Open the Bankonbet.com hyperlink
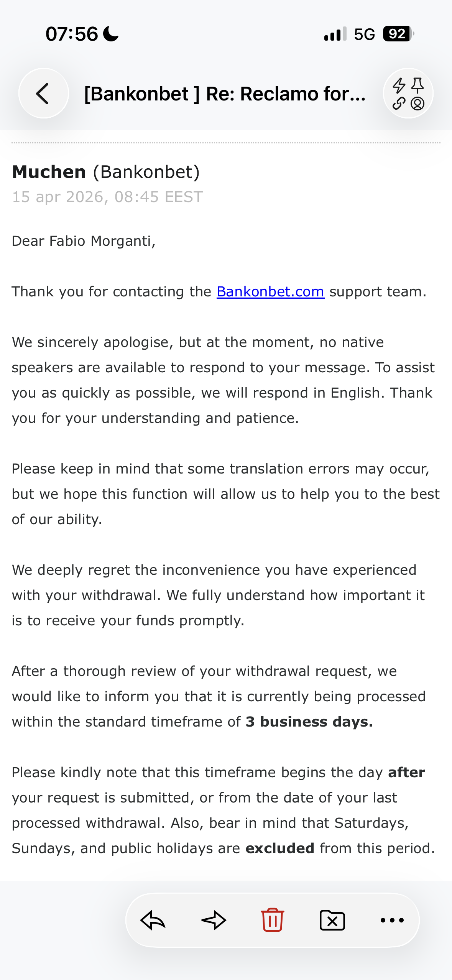Viewport: 452px width, 980px height. coord(270,292)
